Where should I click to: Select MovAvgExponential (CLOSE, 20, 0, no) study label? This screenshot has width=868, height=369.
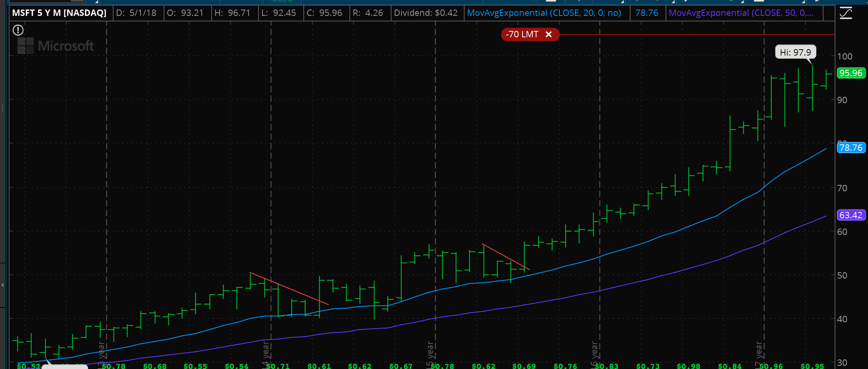pyautogui.click(x=544, y=13)
